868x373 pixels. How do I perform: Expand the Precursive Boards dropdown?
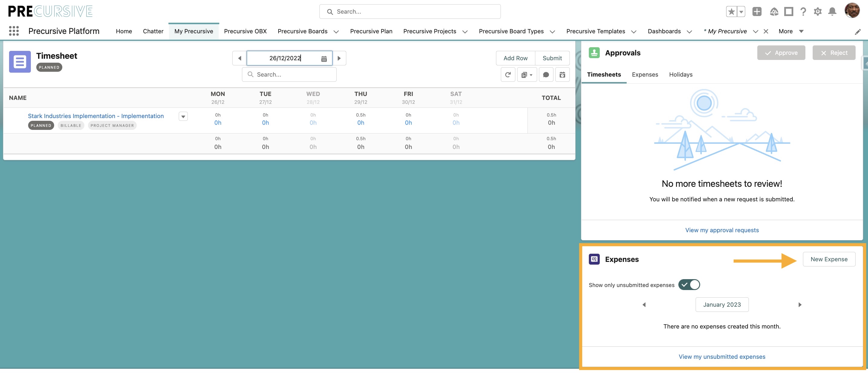336,31
